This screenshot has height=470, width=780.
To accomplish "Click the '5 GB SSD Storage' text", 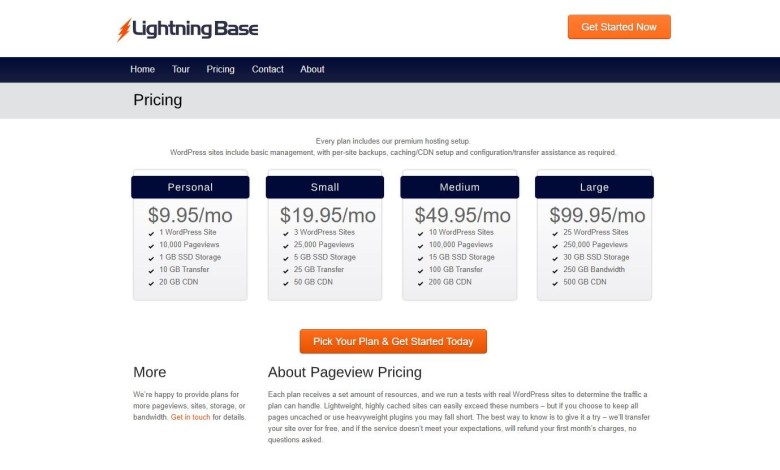I will (325, 257).
